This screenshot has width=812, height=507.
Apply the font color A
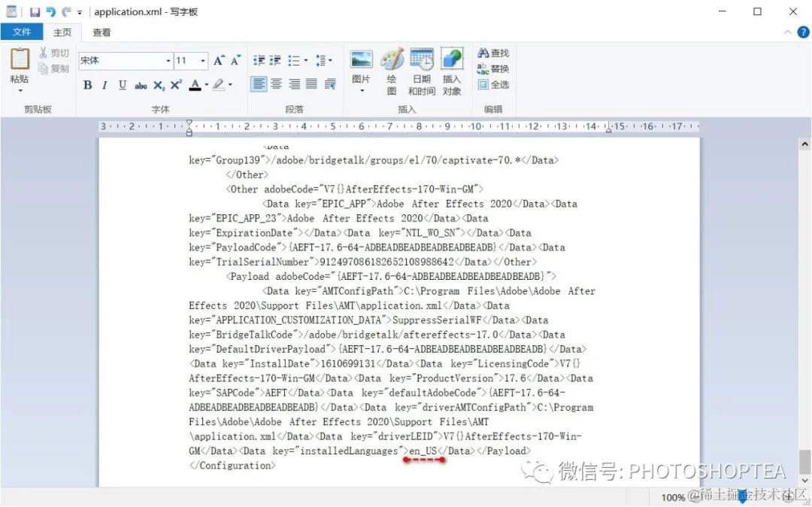[x=195, y=85]
